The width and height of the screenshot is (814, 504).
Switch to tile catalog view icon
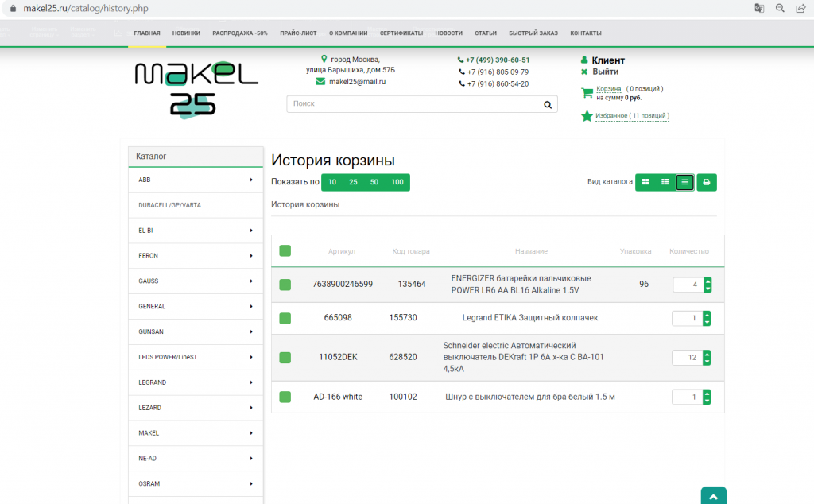click(x=645, y=182)
